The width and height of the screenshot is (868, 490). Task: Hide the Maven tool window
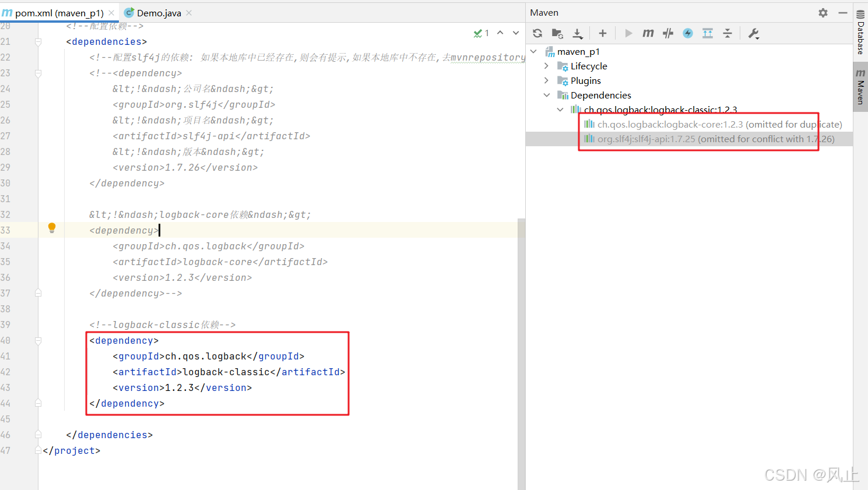pyautogui.click(x=843, y=12)
